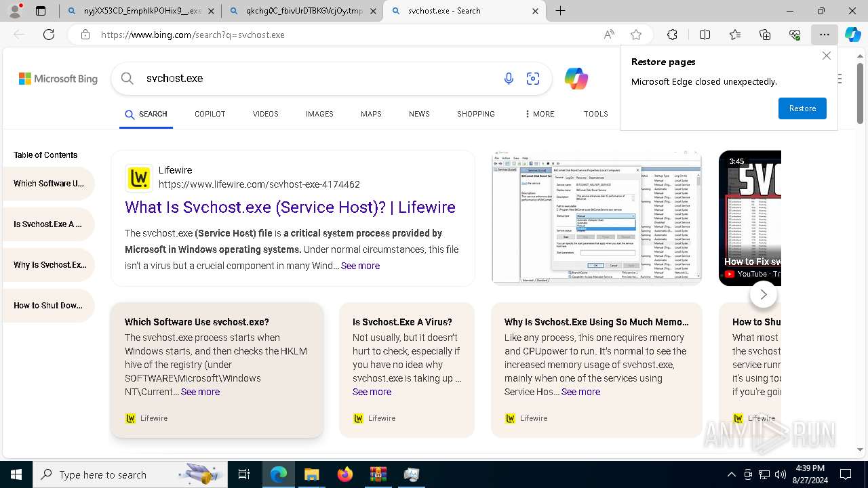Expand the MORE dropdown
This screenshot has height=488, width=868.
540,114
